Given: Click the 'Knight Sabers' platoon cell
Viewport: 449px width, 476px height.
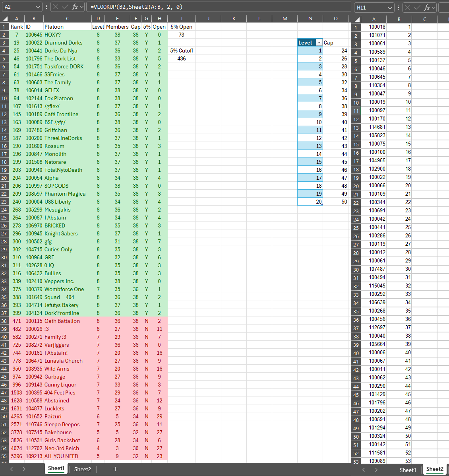Looking at the screenshot, I should click(x=68, y=233).
